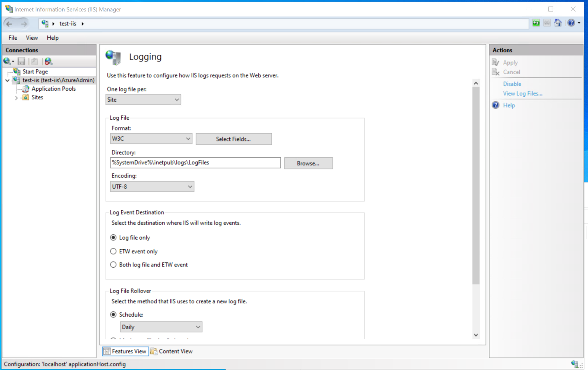Click the Cancel icon in Actions pane
Image resolution: width=588 pixels, height=370 pixels.
point(496,72)
